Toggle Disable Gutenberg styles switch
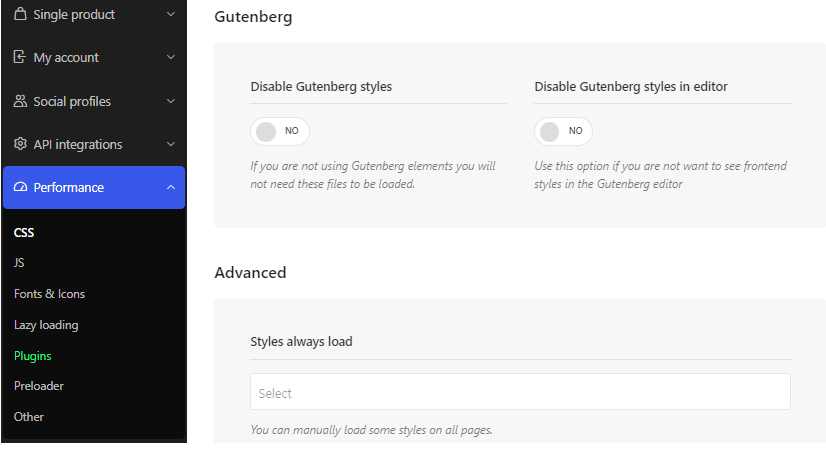This screenshot has width=826, height=452. coord(280,131)
